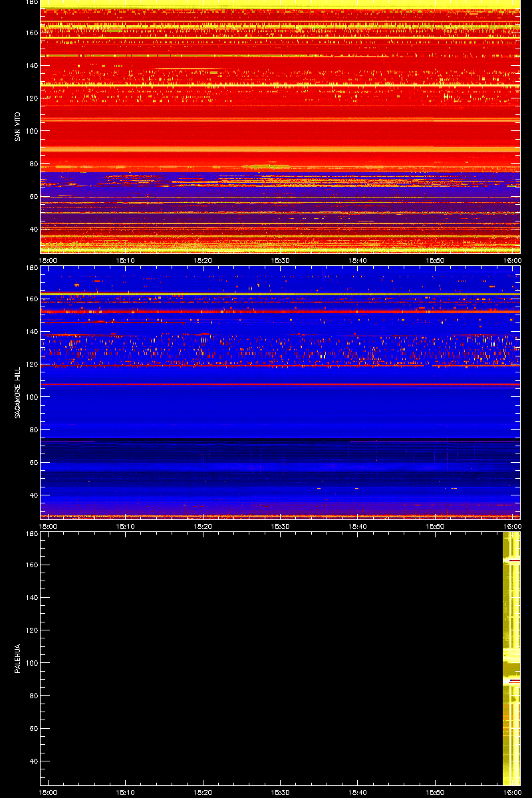Image resolution: width=532 pixels, height=798 pixels.
Task: Click the 140 frequency tick on San Vito axis
Action: (x=31, y=65)
